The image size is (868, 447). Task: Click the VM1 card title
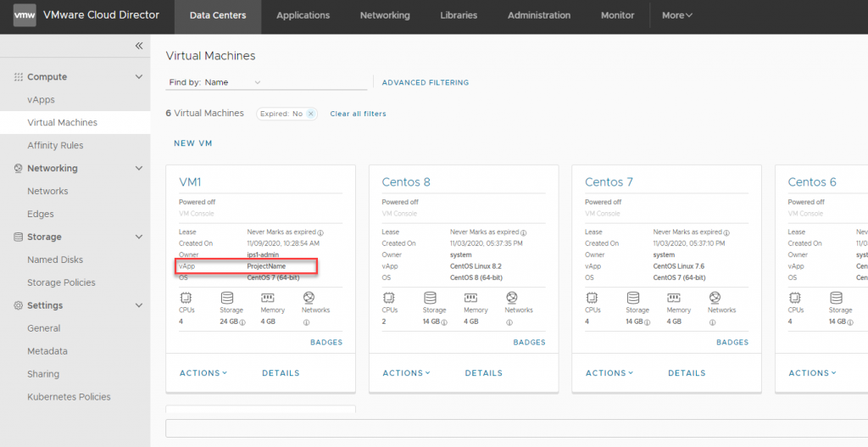click(x=190, y=182)
